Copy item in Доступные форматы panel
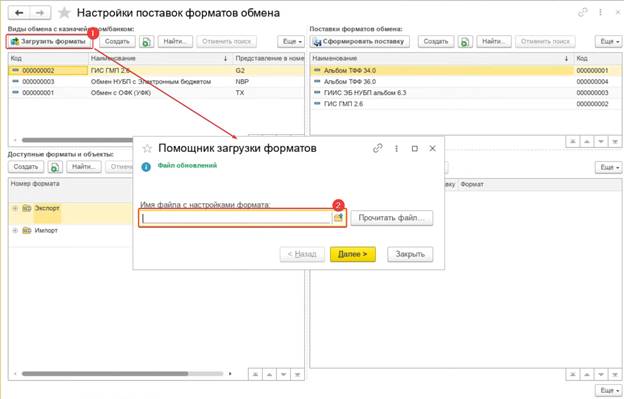624x399 pixels. coord(55,167)
